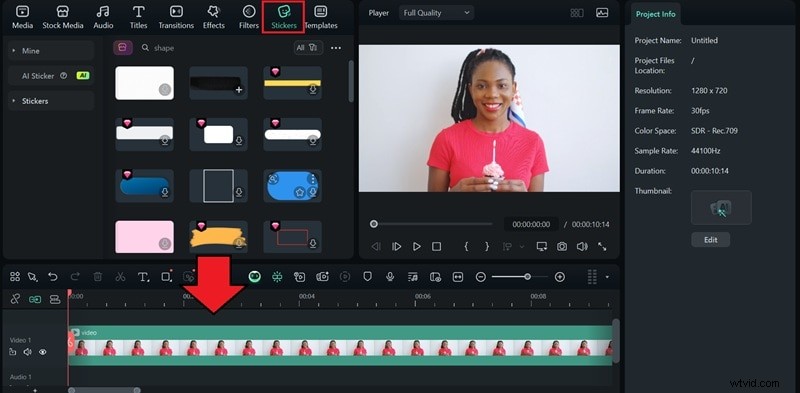The image size is (800, 393).
Task: Click the external monitor display icon
Action: [x=541, y=247]
